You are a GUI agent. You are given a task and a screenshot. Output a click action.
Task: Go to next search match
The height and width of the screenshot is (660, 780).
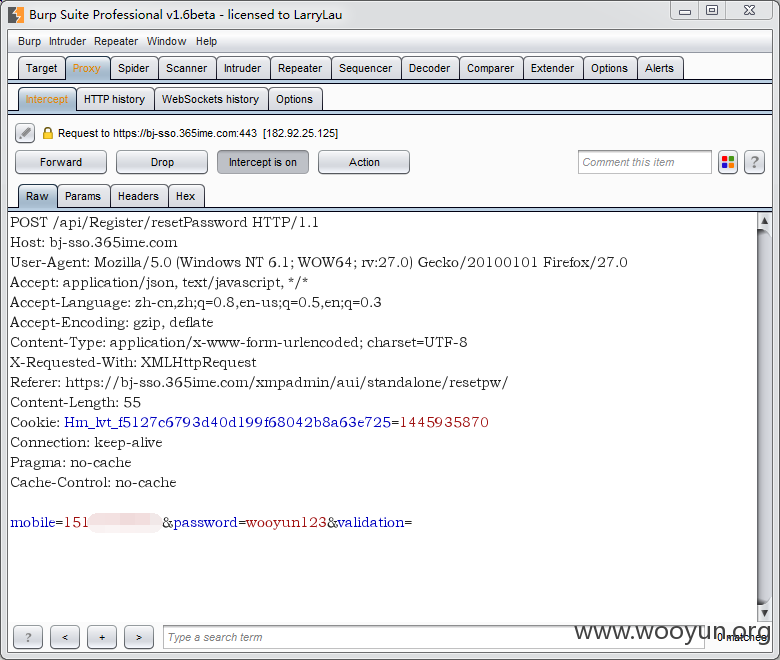[139, 637]
